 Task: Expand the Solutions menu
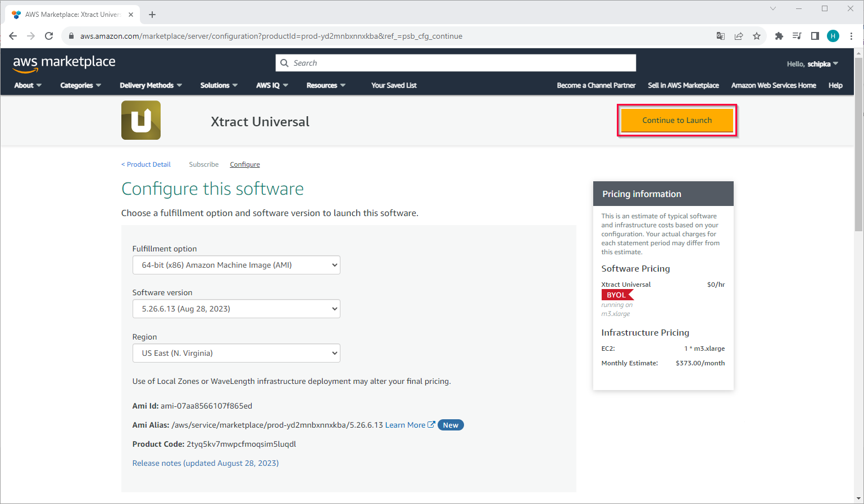(219, 85)
